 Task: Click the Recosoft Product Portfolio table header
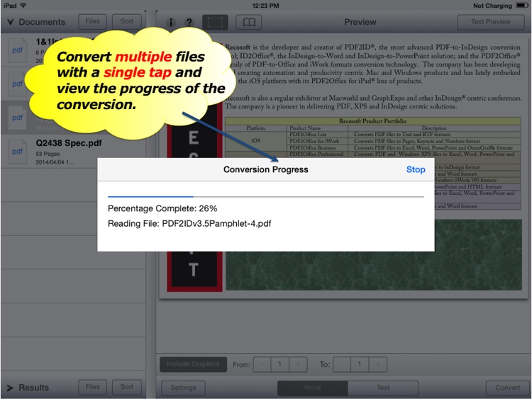372,121
